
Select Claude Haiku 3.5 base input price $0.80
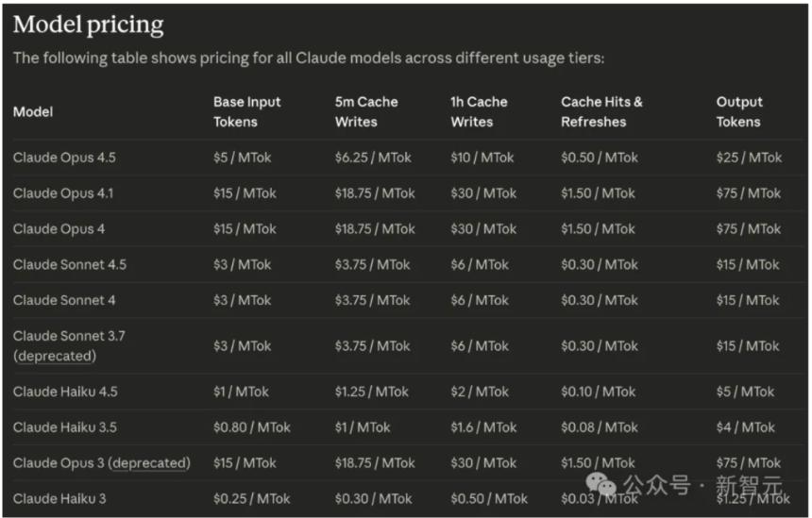click(x=252, y=427)
